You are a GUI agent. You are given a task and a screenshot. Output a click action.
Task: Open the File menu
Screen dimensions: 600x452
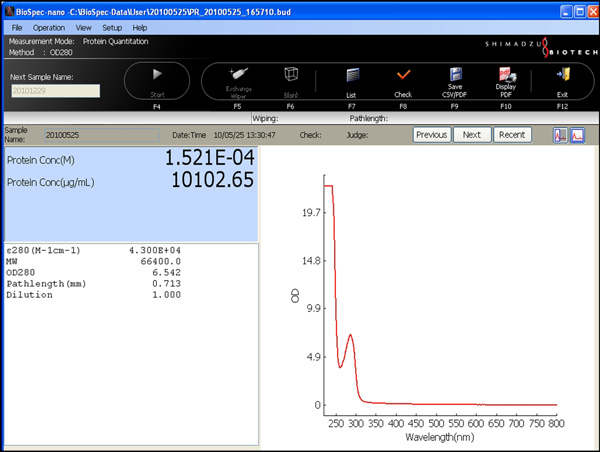pos(17,28)
